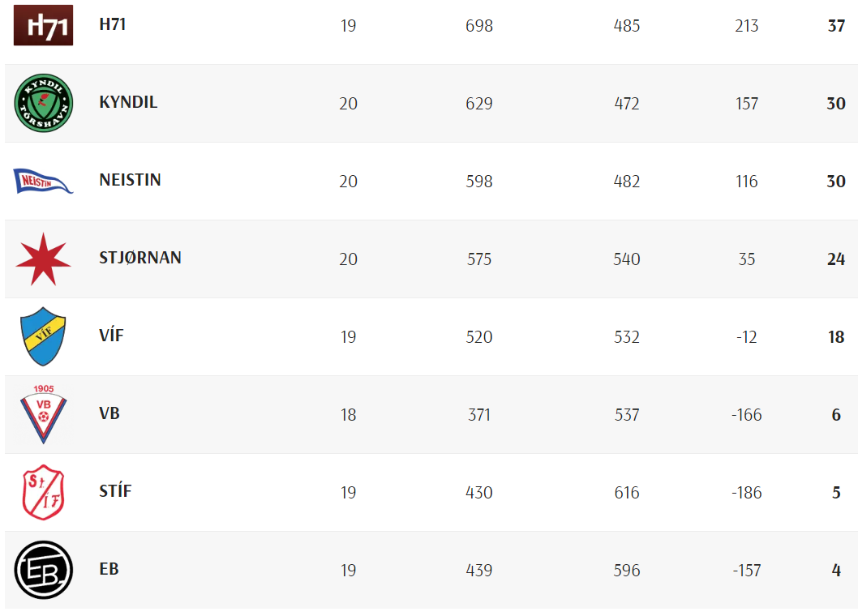Open the STÍF team name link
The image size is (858, 616).
tap(115, 490)
